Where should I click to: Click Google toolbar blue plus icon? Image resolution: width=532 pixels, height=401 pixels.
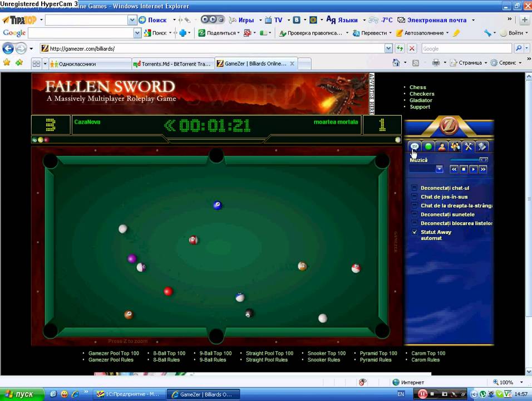(x=183, y=33)
